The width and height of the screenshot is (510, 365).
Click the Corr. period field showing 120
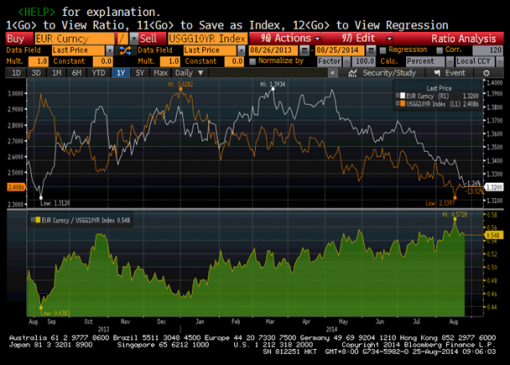(x=488, y=50)
